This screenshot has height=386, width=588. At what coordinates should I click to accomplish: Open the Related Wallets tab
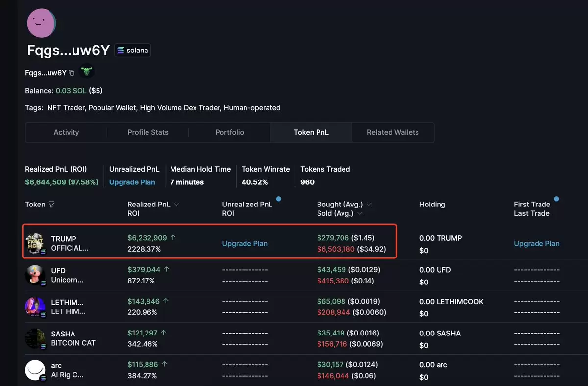[x=393, y=132]
